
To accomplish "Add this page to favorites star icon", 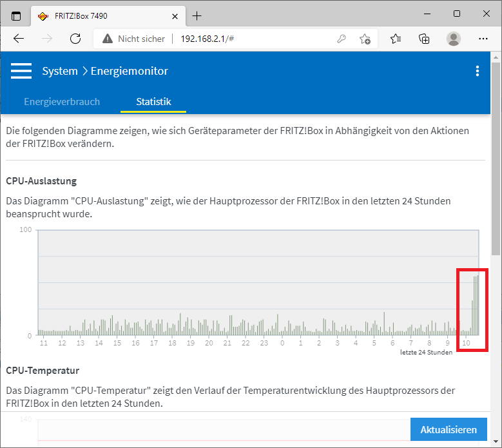I will click(x=365, y=39).
